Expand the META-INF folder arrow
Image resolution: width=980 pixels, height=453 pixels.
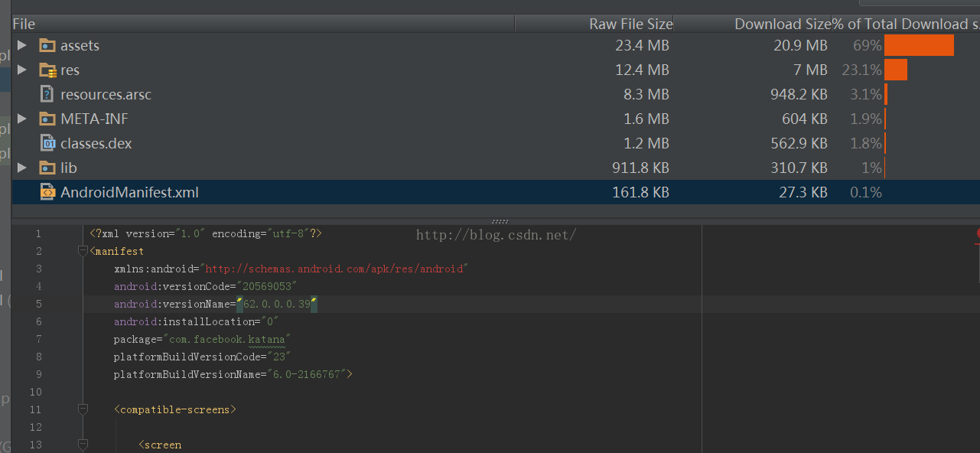pos(22,119)
